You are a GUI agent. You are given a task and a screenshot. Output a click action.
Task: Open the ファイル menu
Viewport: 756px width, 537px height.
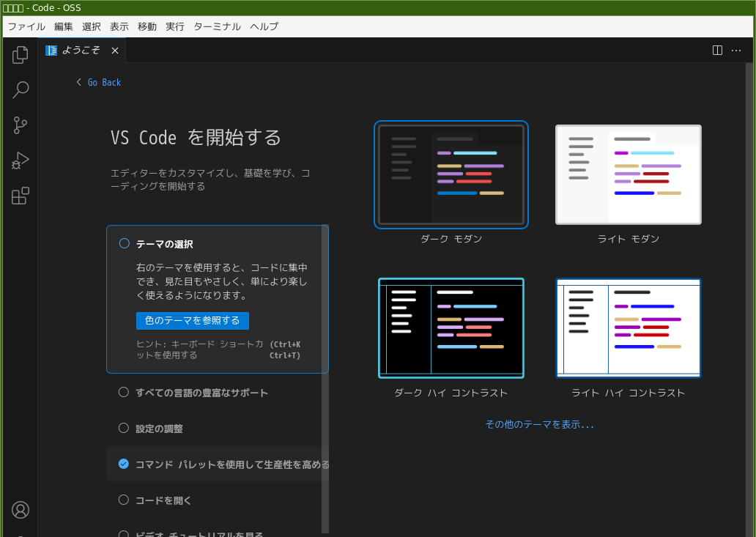point(26,26)
